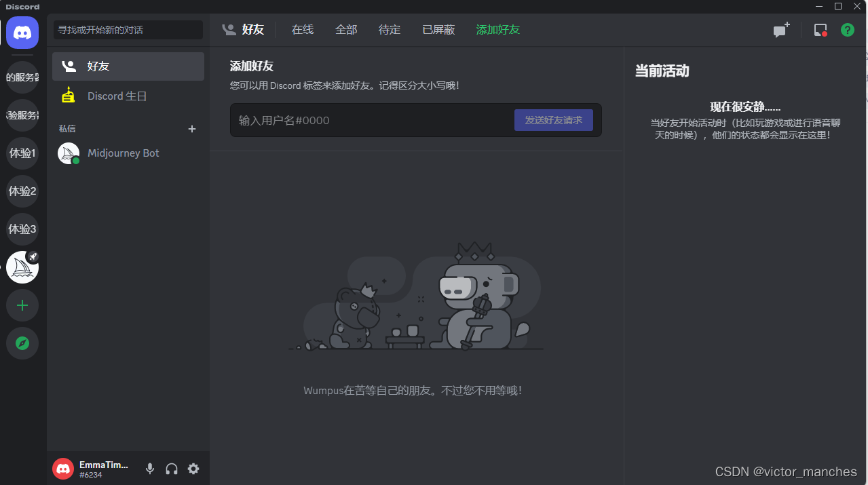
Task: Open the 体验1 server
Action: coord(22,153)
